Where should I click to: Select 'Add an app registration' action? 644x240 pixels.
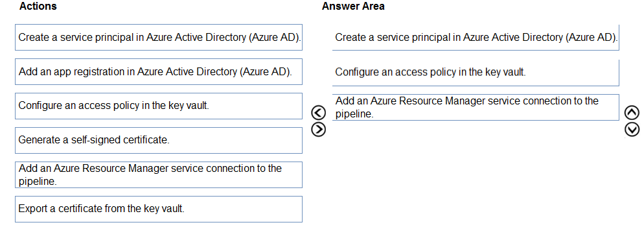point(159,71)
